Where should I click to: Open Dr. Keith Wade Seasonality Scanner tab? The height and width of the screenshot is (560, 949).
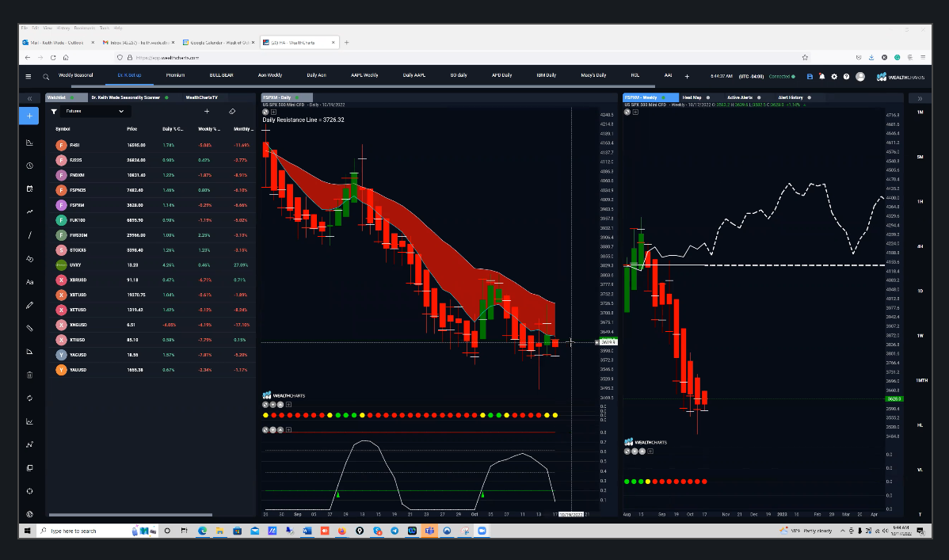125,97
